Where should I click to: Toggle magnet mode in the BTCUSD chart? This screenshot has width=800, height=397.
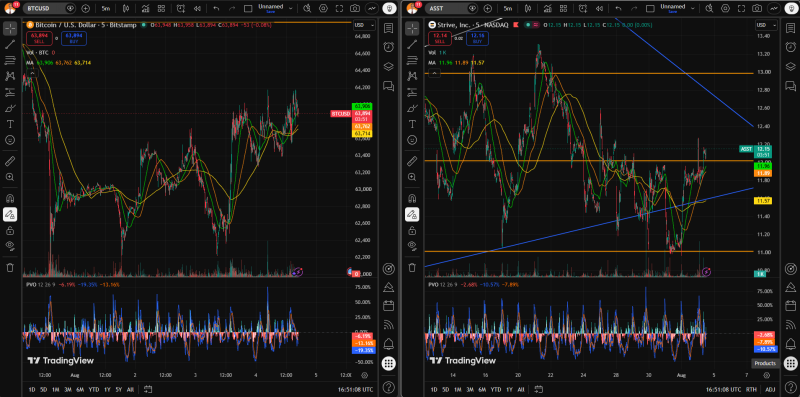click(x=10, y=198)
